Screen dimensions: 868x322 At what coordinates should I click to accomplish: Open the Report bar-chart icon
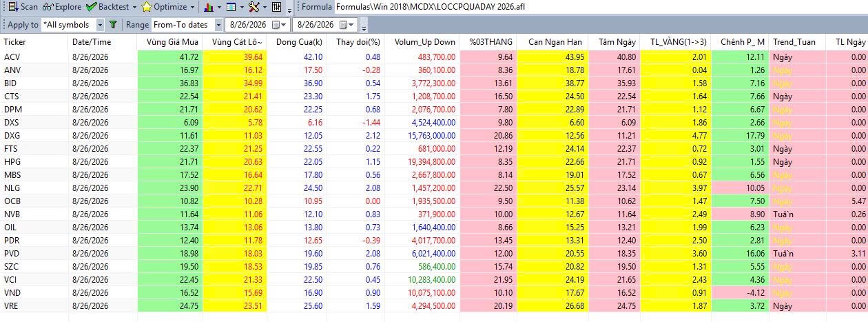point(209,7)
